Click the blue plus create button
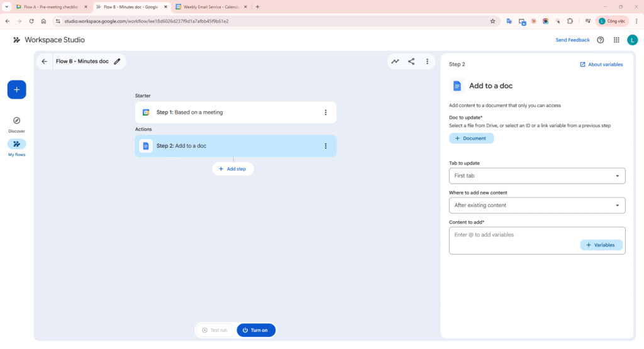 (16, 90)
